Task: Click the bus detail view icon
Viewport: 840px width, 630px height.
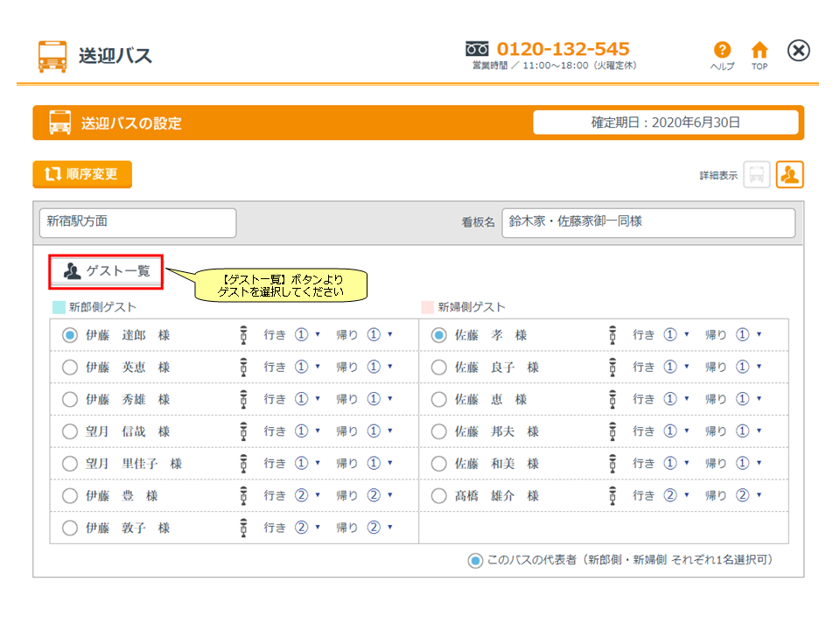Action: pyautogui.click(x=758, y=174)
